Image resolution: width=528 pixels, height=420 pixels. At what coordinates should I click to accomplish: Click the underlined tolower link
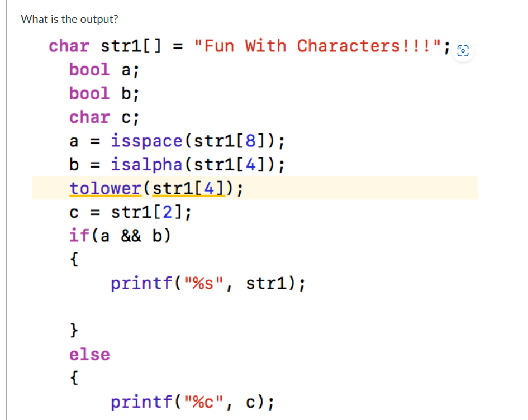pos(105,188)
